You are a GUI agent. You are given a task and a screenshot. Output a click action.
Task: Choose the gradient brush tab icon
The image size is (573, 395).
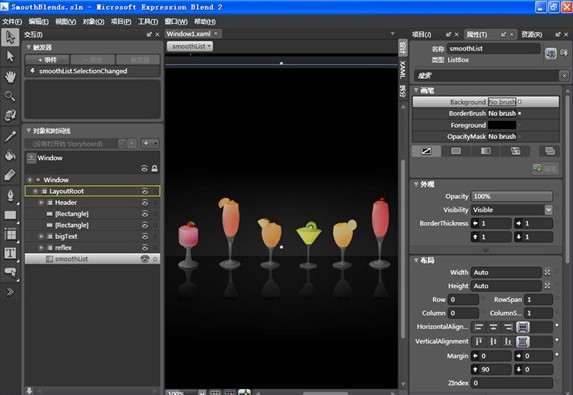pos(485,151)
